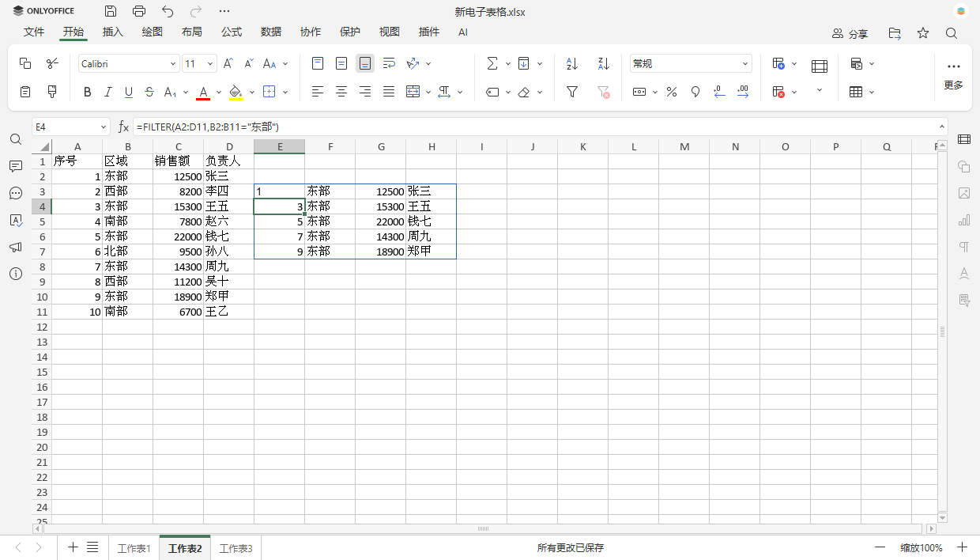
Task: Switch to the 插入 ribbon tab
Action: tap(112, 32)
